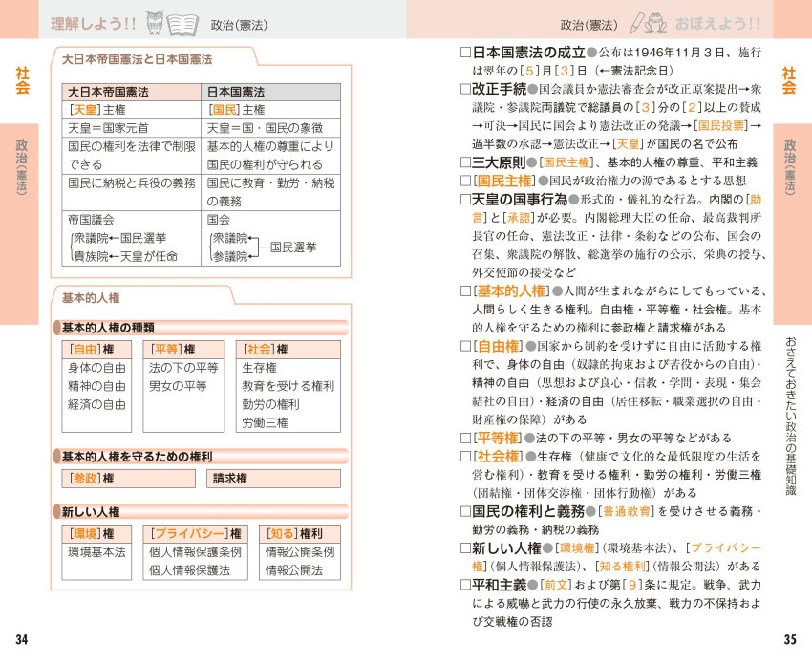The width and height of the screenshot is (812, 665).
Task: Click the 請求権 box
Action: pos(273,479)
